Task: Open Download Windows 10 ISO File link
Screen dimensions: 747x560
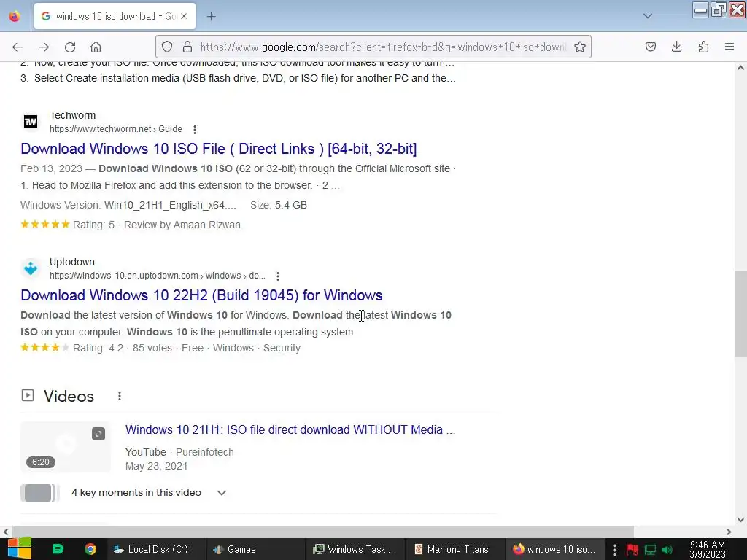Action: [219, 149]
